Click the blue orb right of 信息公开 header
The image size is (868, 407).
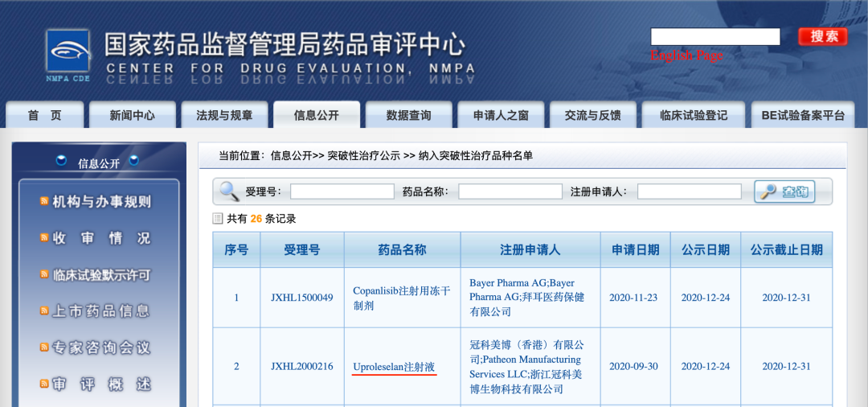pyautogui.click(x=134, y=161)
